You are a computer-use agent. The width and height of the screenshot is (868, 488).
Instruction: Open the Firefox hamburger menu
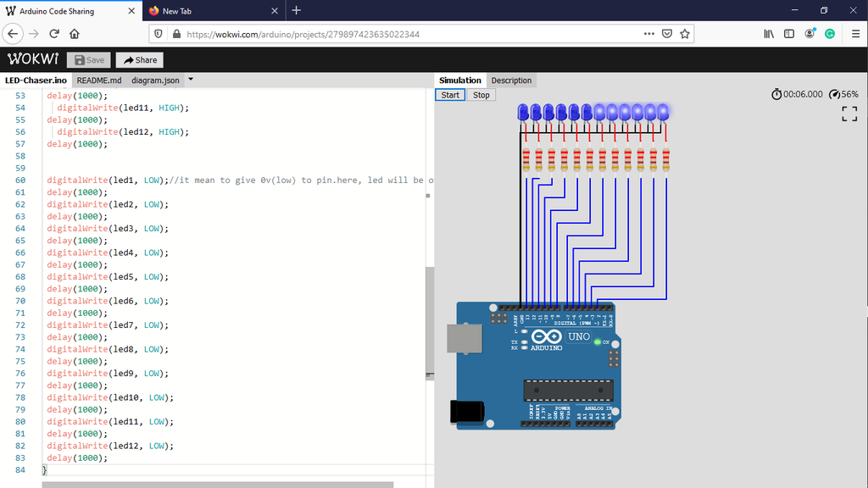855,34
